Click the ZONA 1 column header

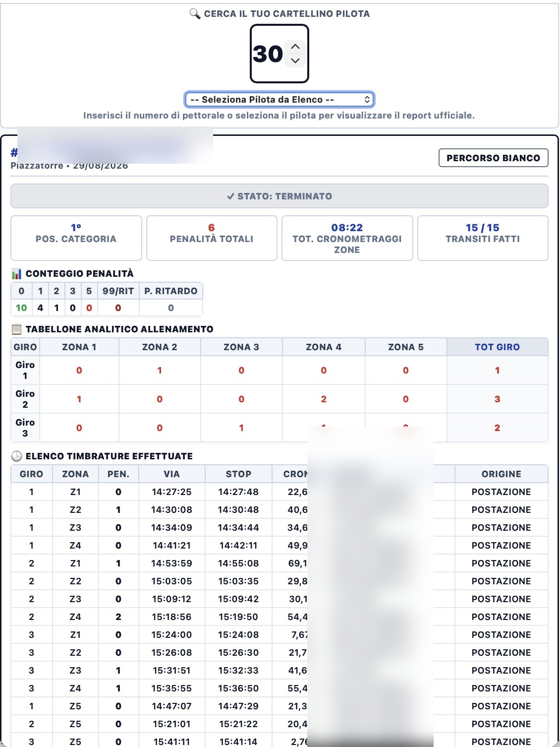[79, 347]
